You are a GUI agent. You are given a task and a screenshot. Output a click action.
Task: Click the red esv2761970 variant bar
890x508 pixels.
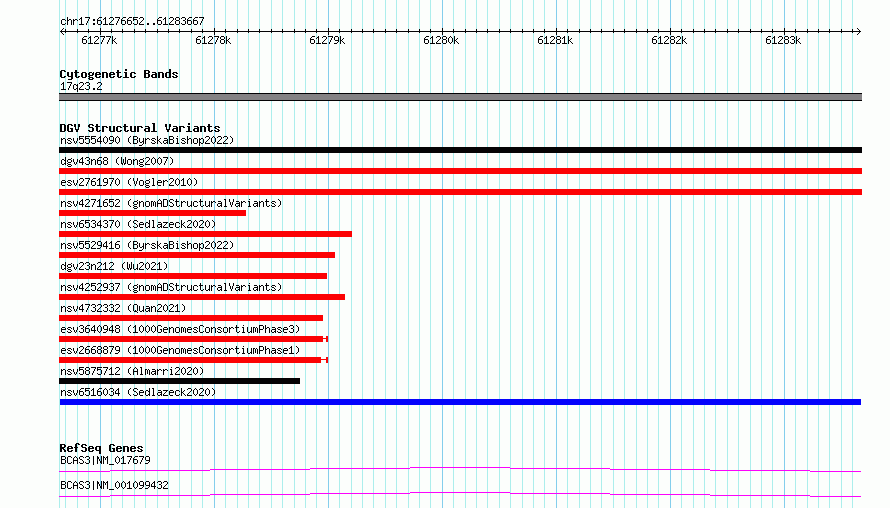tap(460, 192)
